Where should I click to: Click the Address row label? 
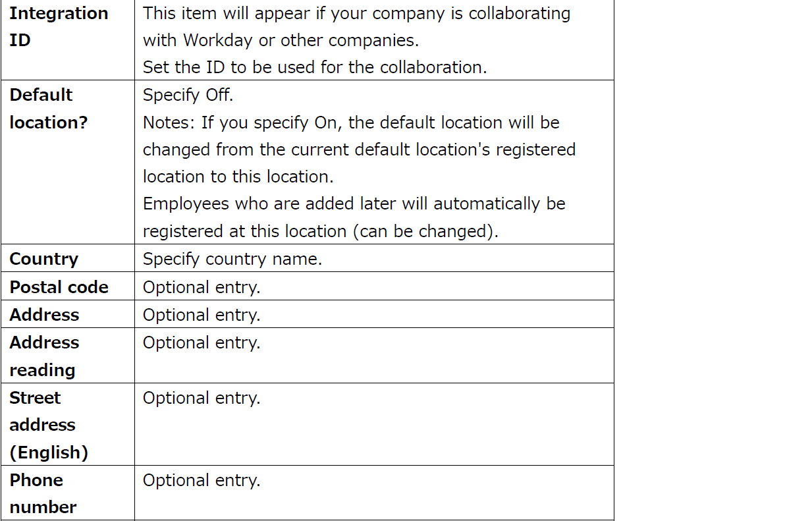pyautogui.click(x=44, y=315)
